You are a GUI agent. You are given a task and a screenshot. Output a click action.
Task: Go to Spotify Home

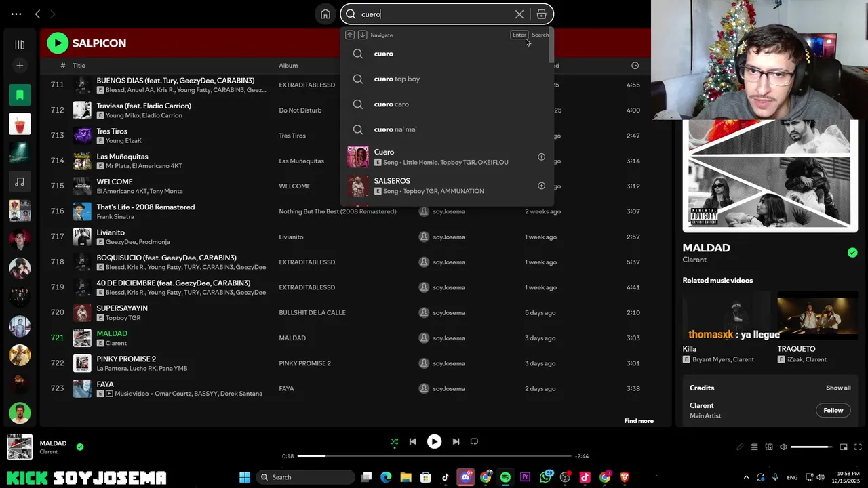[x=325, y=14]
